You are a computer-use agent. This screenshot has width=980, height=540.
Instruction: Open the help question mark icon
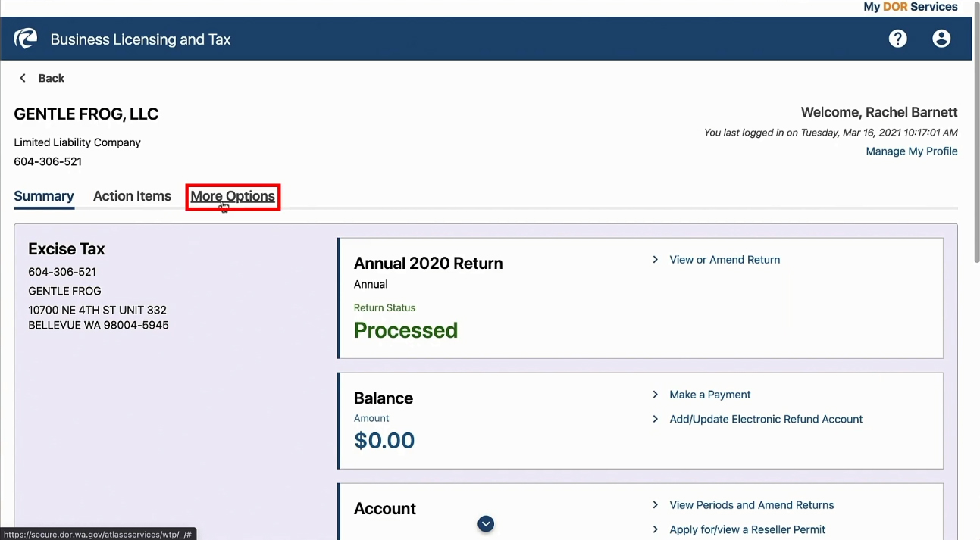pos(897,39)
